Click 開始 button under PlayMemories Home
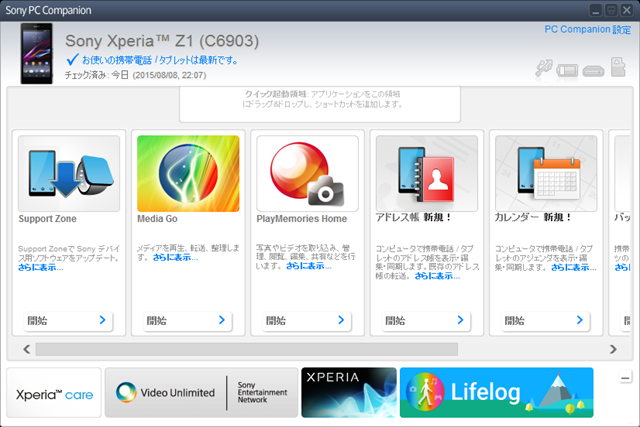640x427 pixels. pyautogui.click(x=307, y=320)
